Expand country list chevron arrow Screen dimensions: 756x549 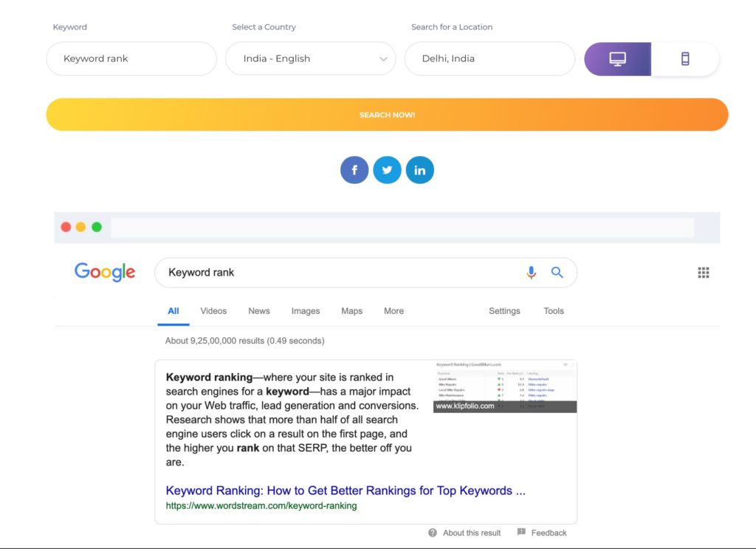[x=383, y=59]
